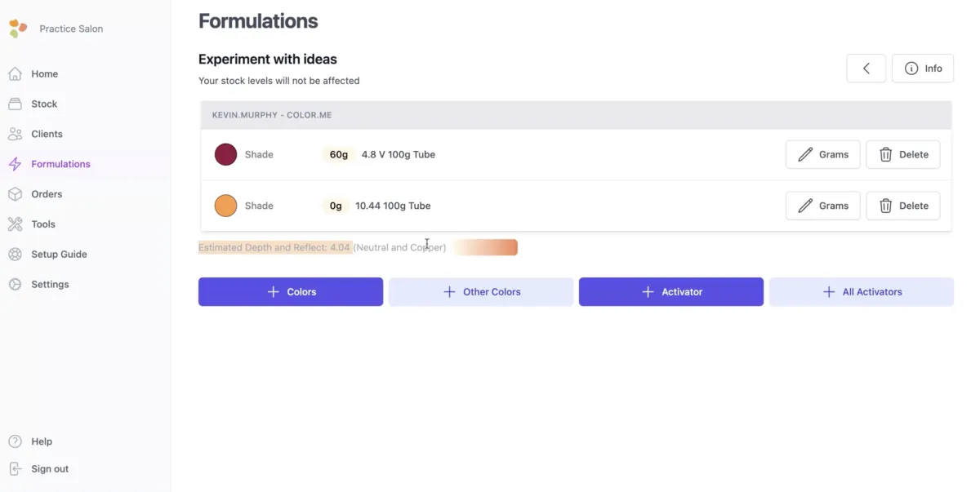The width and height of the screenshot is (980, 492).
Task: Go back using the chevron button
Action: 866,69
